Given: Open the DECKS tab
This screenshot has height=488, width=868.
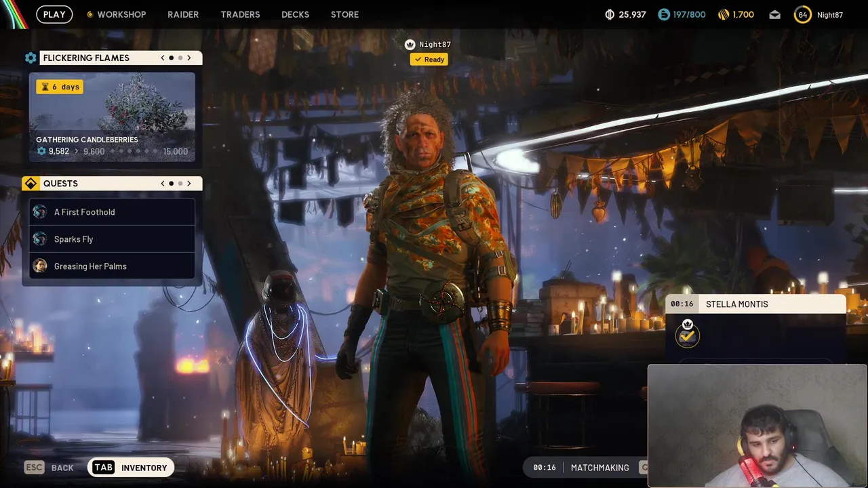Looking at the screenshot, I should point(295,14).
